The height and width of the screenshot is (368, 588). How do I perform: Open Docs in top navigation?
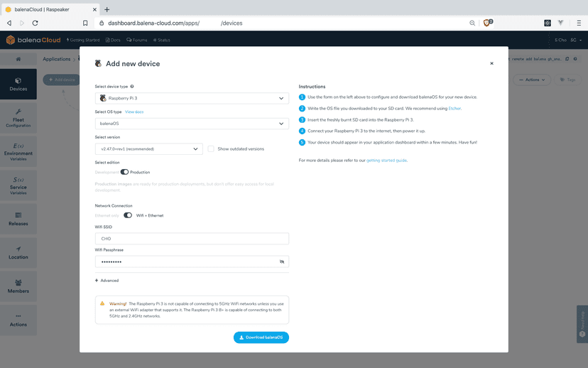pyautogui.click(x=113, y=40)
